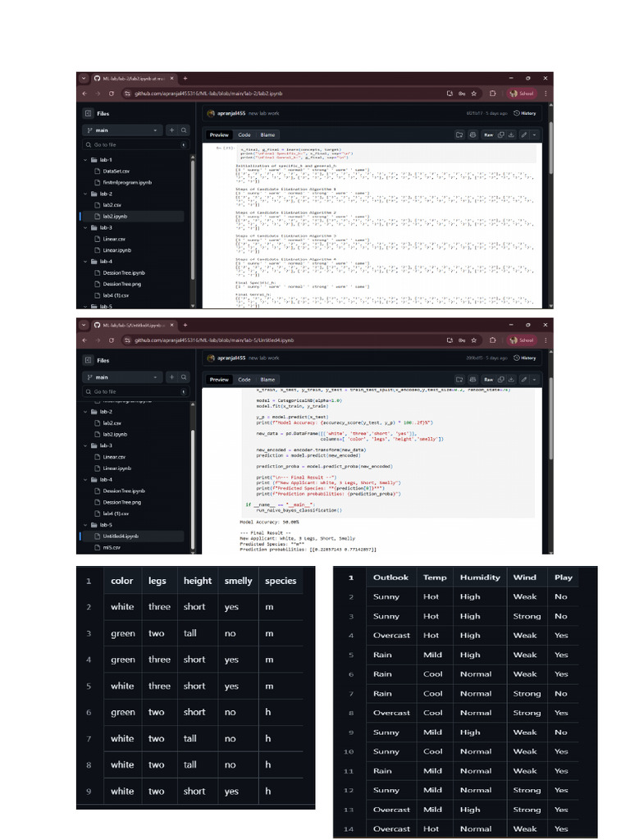Extensions puzzle icon in bottom Untitled4 browser window
Viewport: 630px width, 840px height.
pyautogui.click(x=492, y=340)
